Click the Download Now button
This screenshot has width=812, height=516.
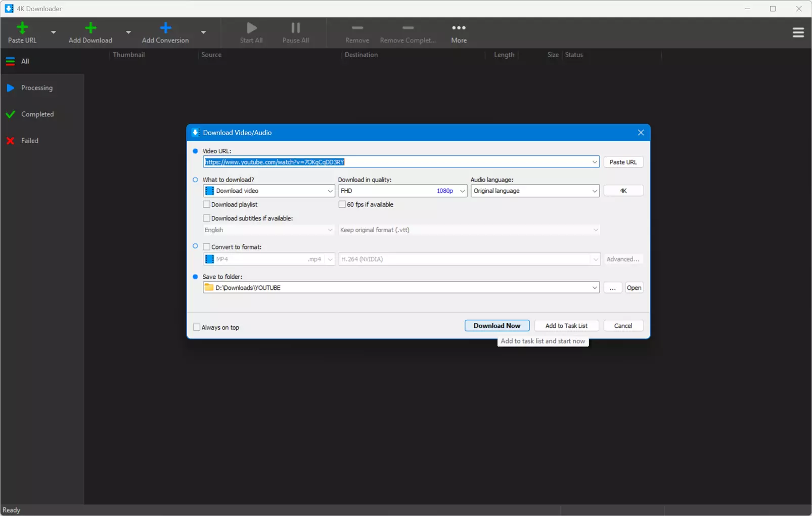pyautogui.click(x=497, y=326)
